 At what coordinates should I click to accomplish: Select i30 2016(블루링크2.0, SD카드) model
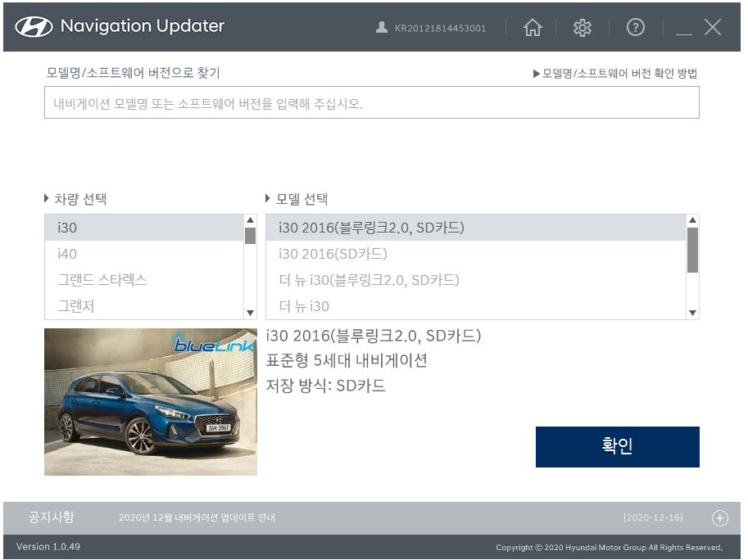476,228
